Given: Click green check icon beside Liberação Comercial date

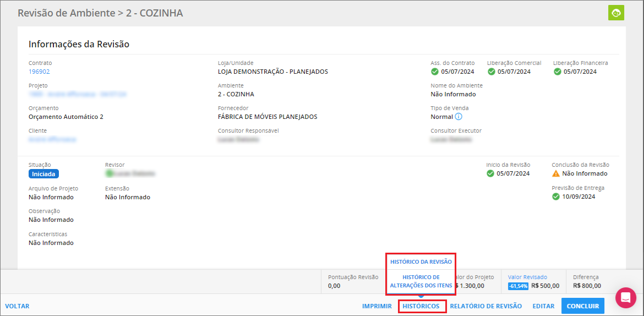Looking at the screenshot, I should [491, 72].
